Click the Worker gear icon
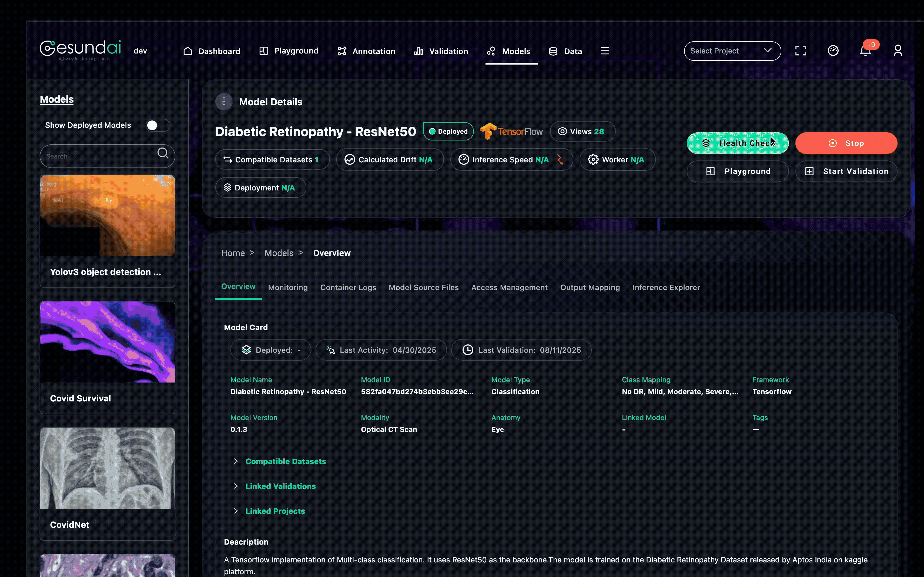The width and height of the screenshot is (924, 577). pyautogui.click(x=593, y=160)
